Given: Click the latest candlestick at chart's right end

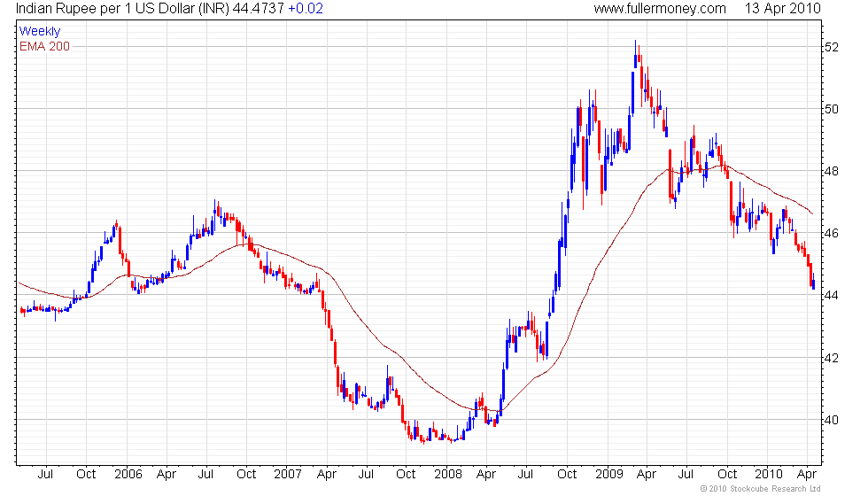Looking at the screenshot, I should [813, 282].
